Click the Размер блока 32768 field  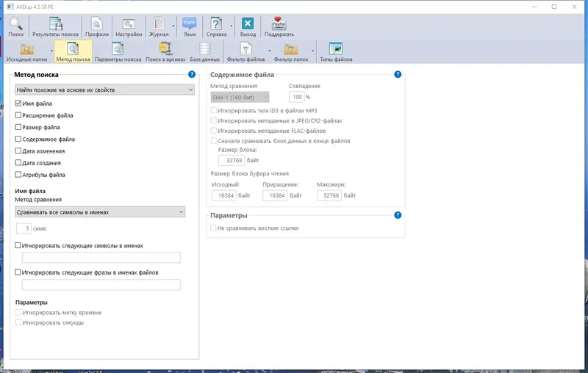click(x=232, y=160)
